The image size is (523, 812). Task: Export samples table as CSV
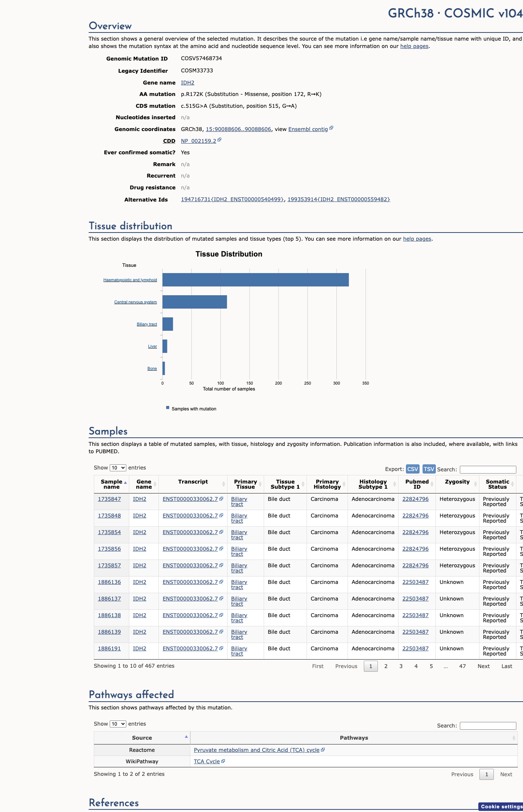point(413,469)
